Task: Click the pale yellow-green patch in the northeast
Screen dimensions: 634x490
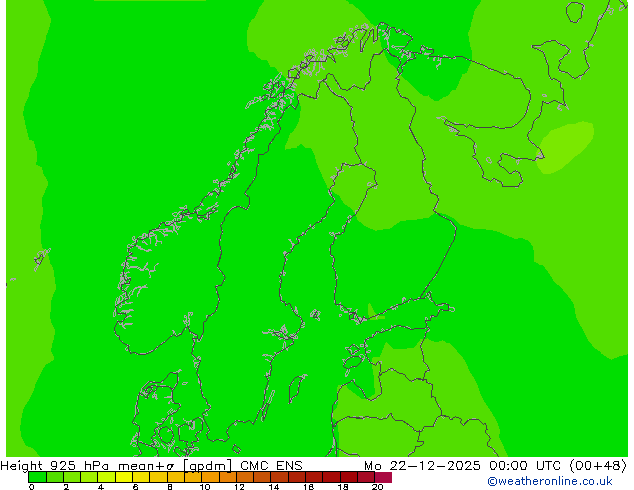Action: point(566,147)
